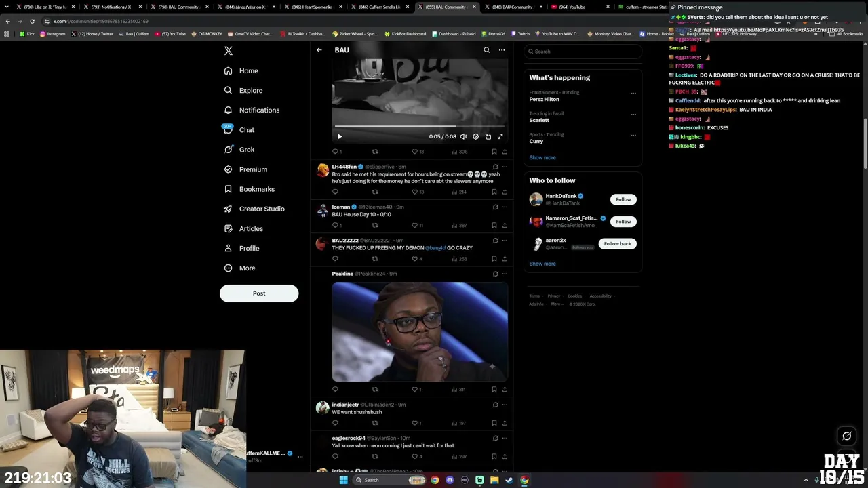Go back with the BAU header arrow

point(319,50)
